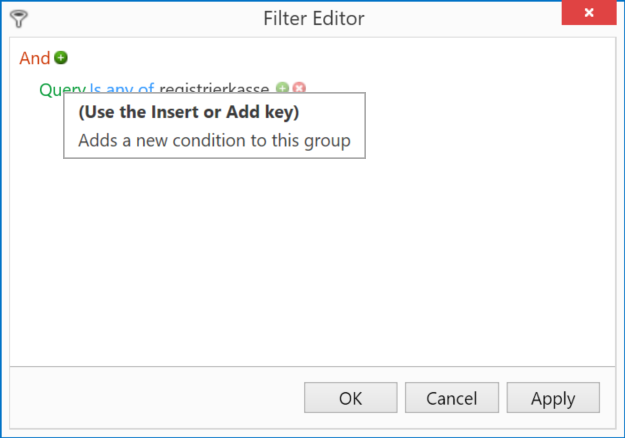The image size is (625, 438).
Task: Add a value using the row's green plus
Action: pos(282,87)
